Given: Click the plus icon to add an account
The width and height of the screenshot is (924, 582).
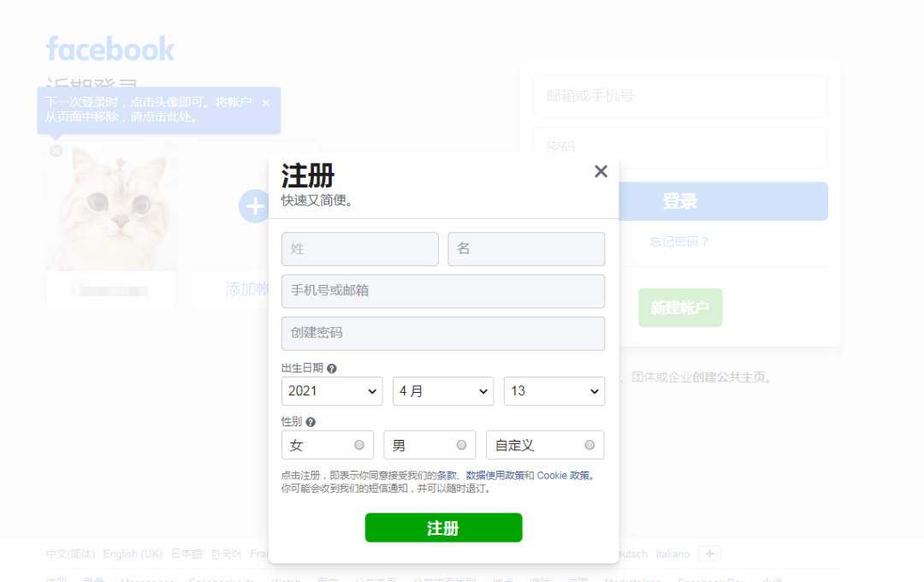Looking at the screenshot, I should point(254,206).
